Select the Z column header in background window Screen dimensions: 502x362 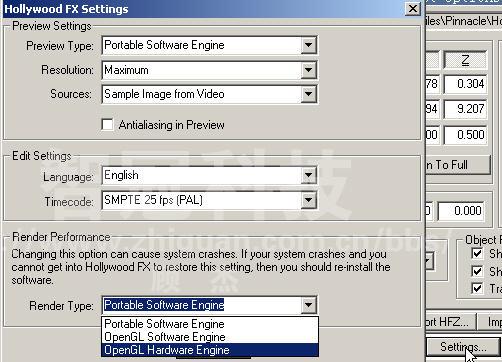465,60
